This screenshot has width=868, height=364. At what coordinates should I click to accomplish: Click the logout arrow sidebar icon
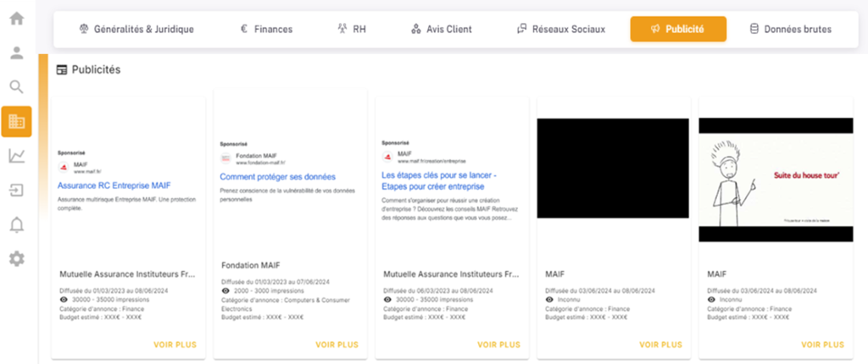point(17,190)
